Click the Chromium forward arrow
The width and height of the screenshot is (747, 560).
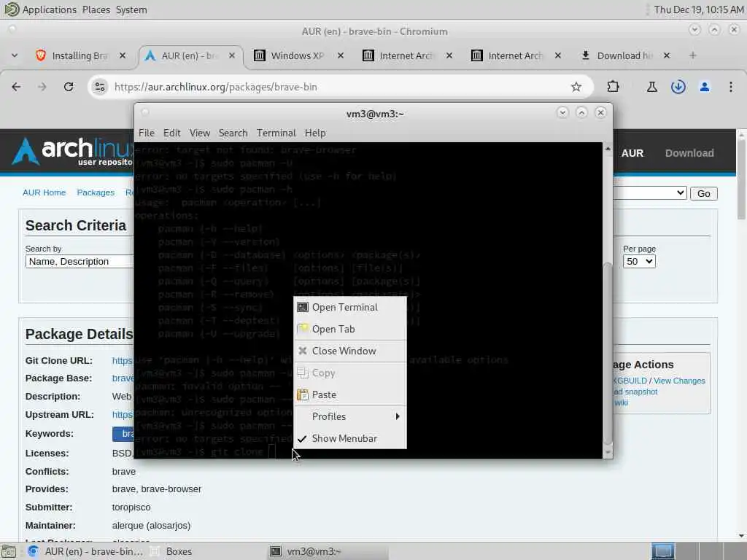[42, 87]
